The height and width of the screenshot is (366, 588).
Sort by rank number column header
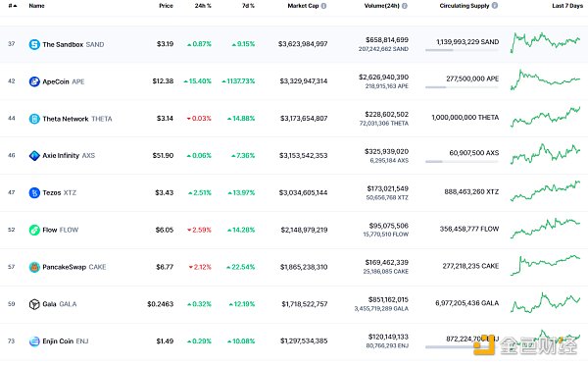coord(13,6)
